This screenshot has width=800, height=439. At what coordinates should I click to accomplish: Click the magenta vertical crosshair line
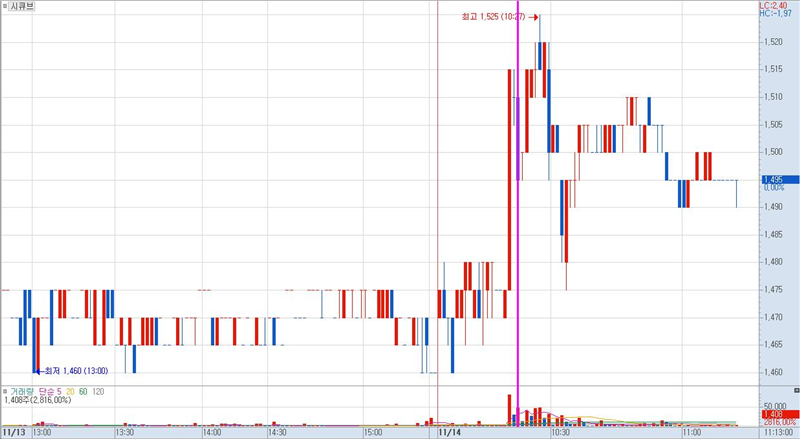(x=518, y=200)
